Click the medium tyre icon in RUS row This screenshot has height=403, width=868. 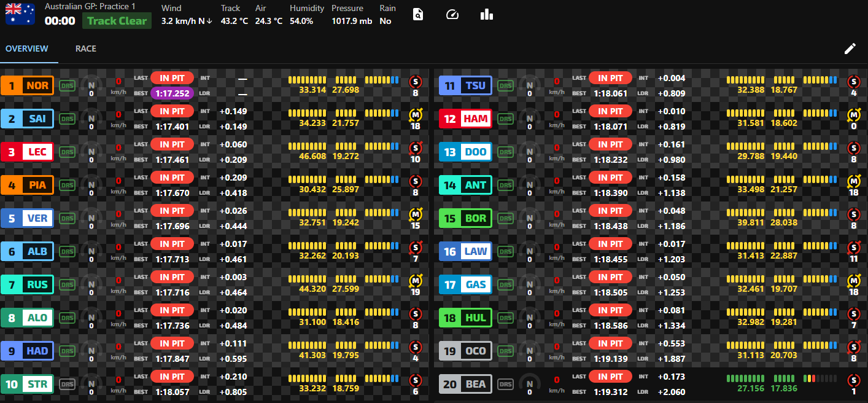click(416, 280)
